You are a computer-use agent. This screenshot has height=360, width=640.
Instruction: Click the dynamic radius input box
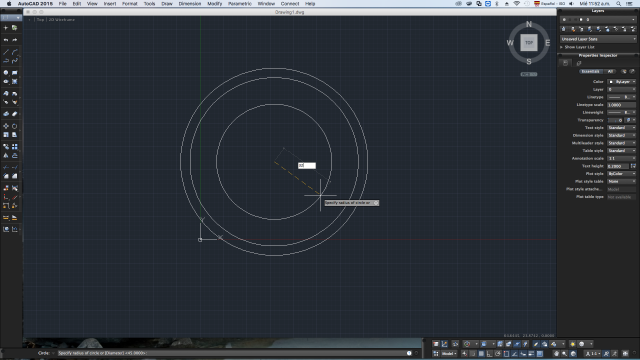pyautogui.click(x=307, y=165)
